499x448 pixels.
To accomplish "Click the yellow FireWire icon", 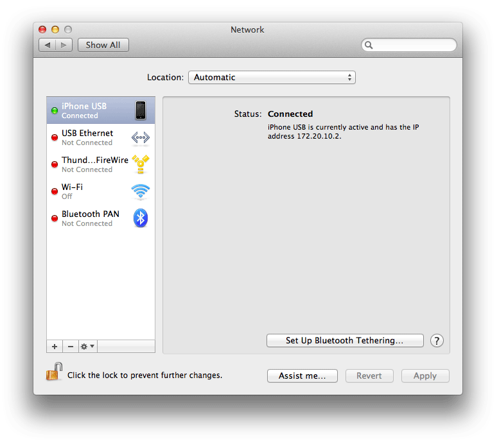I will (x=141, y=164).
